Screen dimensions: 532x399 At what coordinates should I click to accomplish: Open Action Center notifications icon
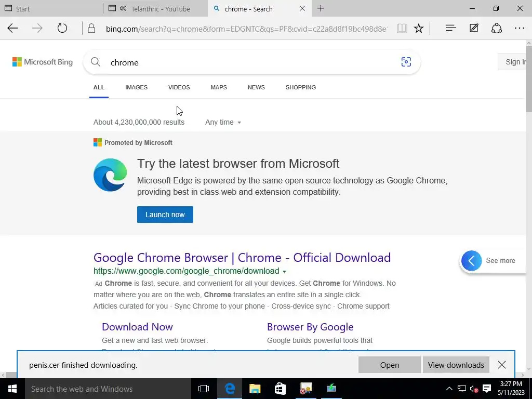pos(487,389)
